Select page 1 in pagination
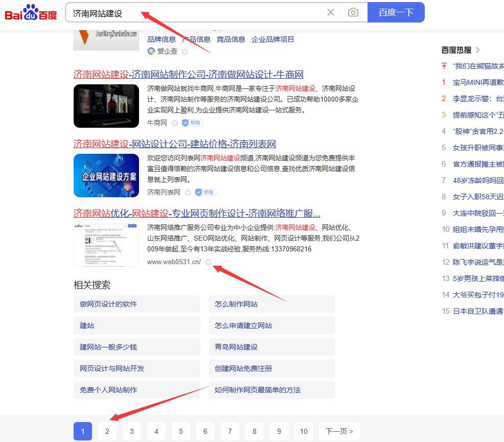Viewport: 504px width, 442px height. pos(83,431)
